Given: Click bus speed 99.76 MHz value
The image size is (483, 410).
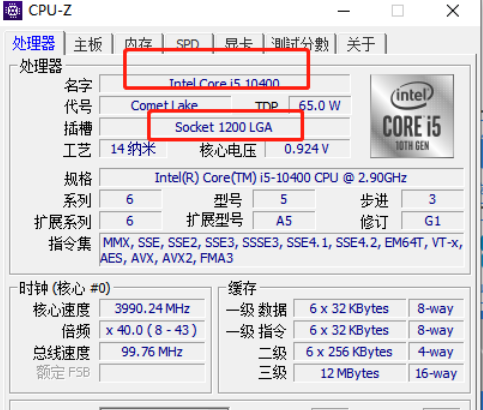Looking at the screenshot, I should click(x=152, y=352).
